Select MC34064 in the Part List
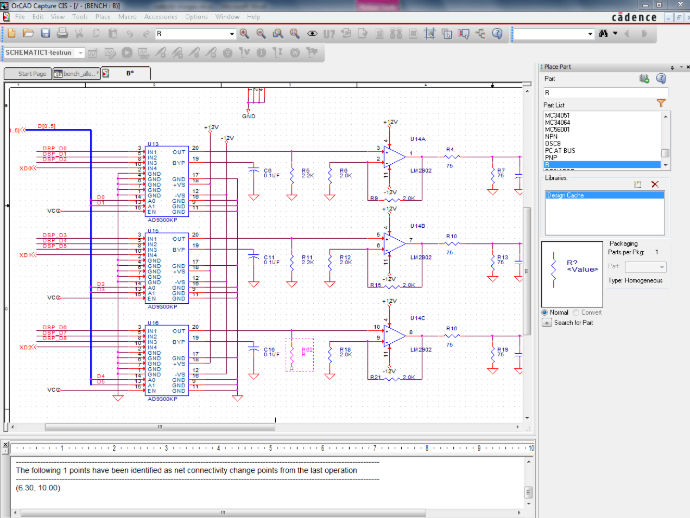 coord(602,122)
